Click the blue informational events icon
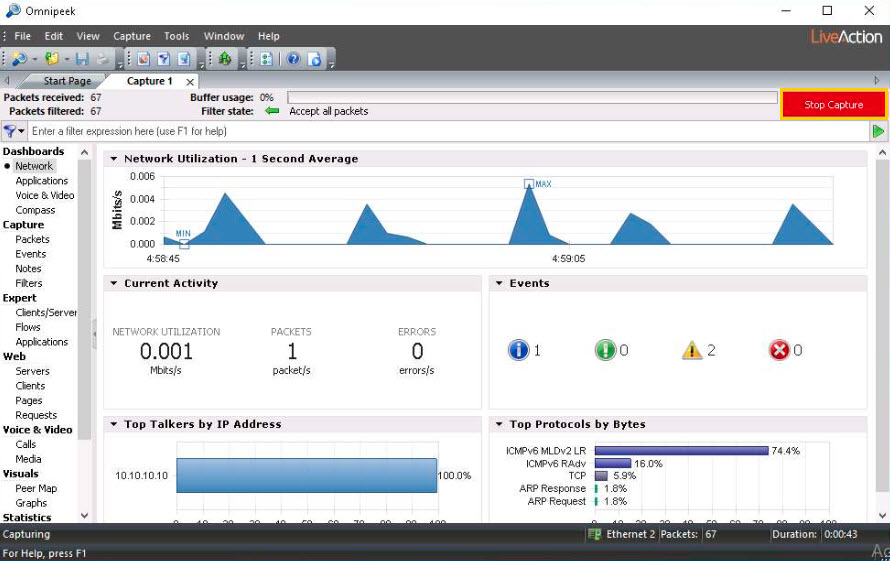The width and height of the screenshot is (890, 561). tap(518, 350)
